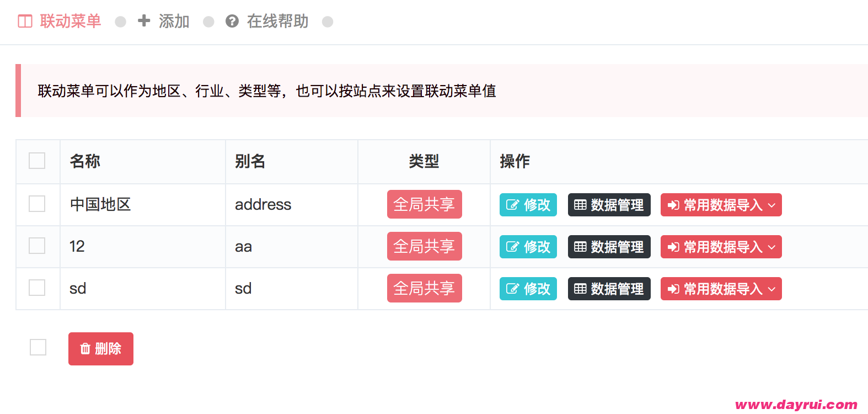Image resolution: width=868 pixels, height=414 pixels.
Task: Click the 类型 column header
Action: [424, 162]
